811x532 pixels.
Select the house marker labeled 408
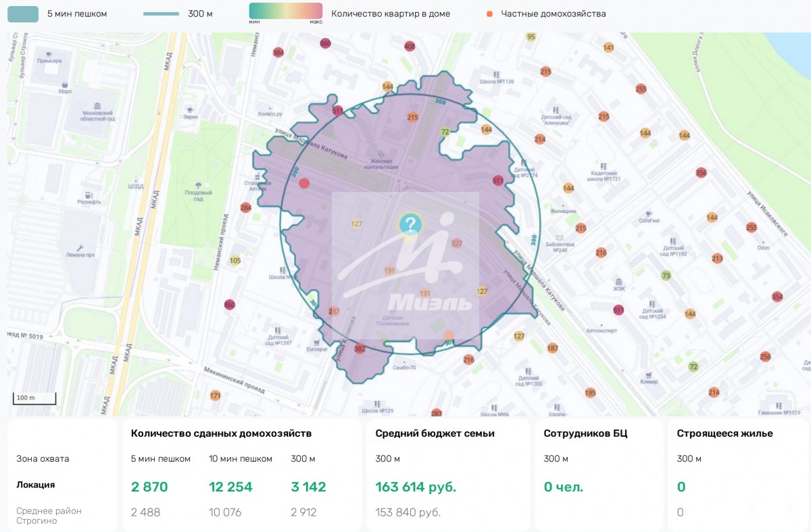point(410,46)
